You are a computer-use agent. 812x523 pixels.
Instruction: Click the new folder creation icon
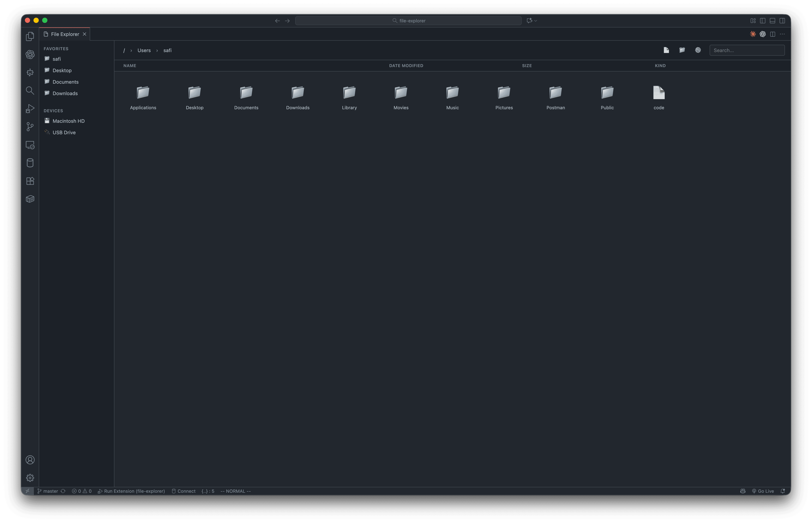pos(682,50)
